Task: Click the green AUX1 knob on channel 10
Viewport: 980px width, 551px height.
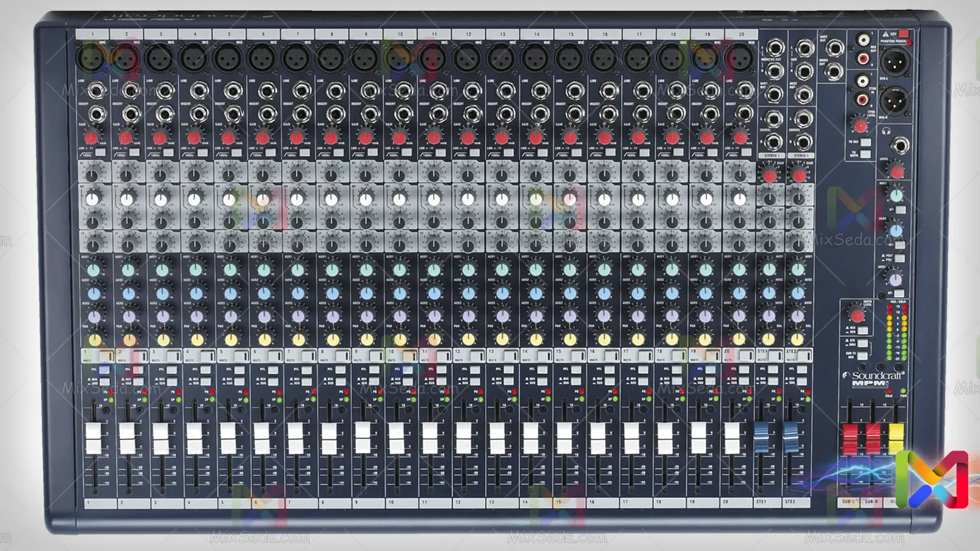Action: coord(400,270)
